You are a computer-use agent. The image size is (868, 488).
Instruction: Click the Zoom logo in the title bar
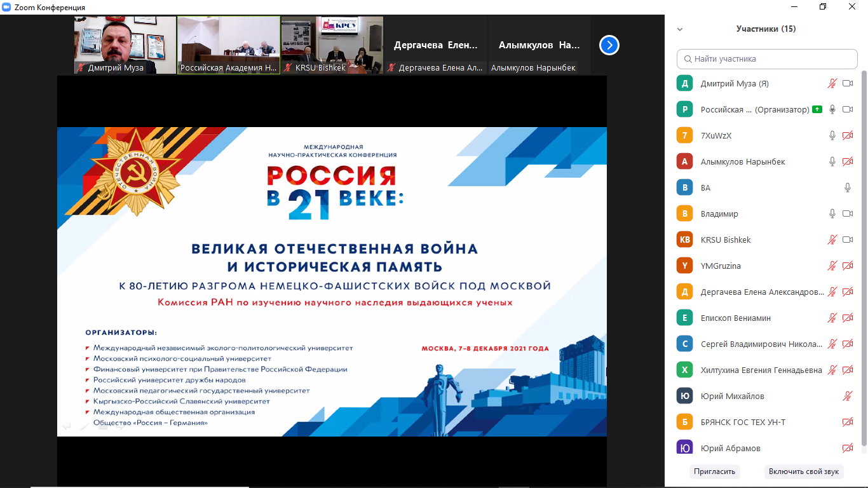7,7
